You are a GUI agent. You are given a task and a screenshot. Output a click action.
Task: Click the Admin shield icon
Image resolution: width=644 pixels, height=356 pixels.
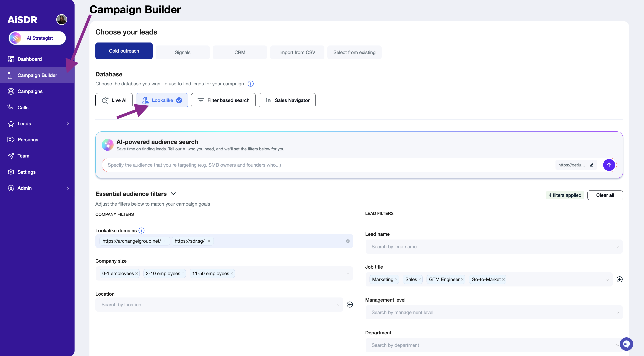point(11,188)
